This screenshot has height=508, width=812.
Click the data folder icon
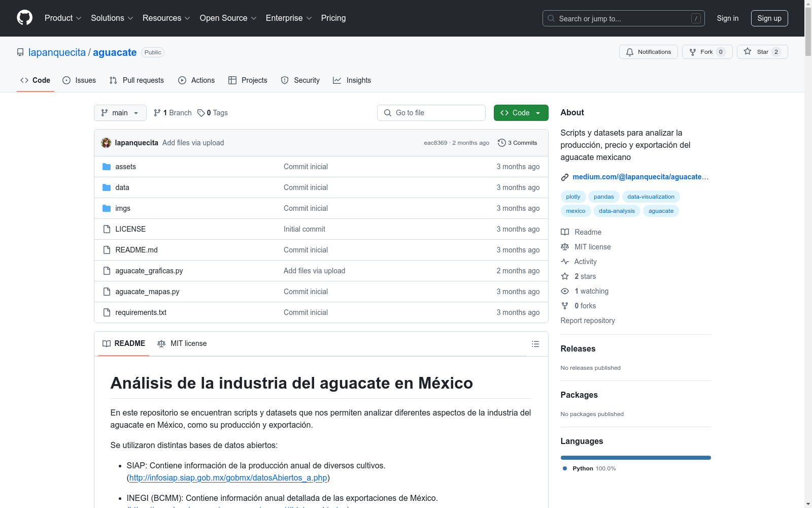click(107, 187)
